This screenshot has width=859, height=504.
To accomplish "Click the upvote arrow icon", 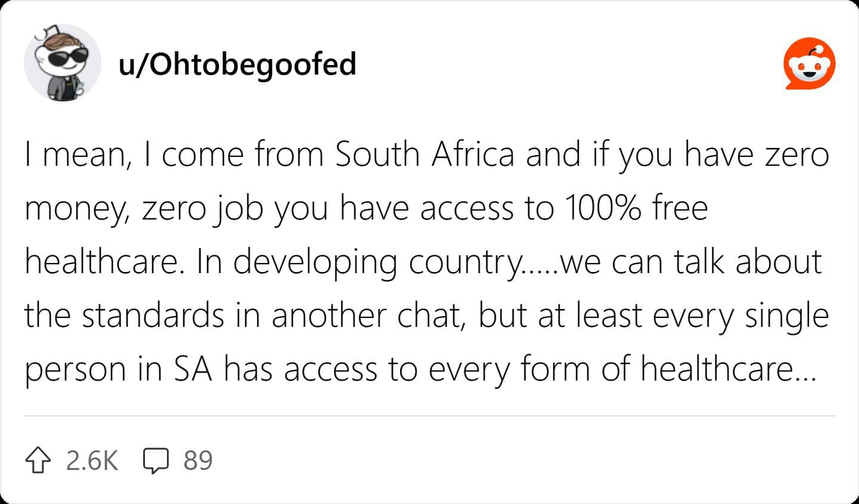I will [38, 461].
